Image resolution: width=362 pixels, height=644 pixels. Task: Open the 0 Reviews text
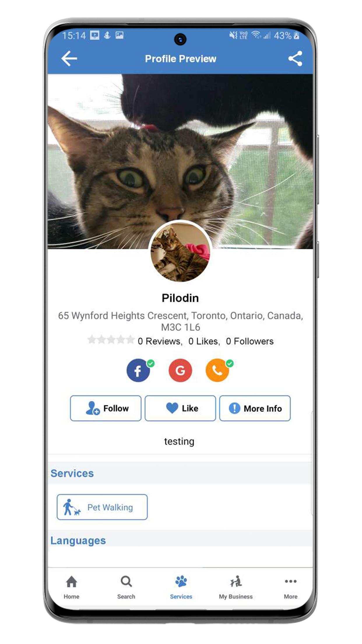(x=160, y=341)
